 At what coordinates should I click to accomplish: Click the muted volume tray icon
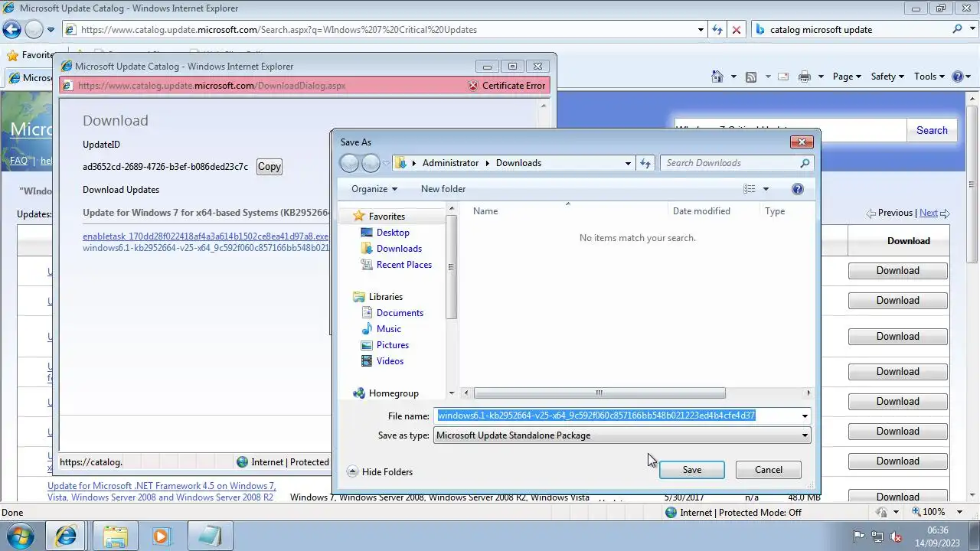click(895, 536)
